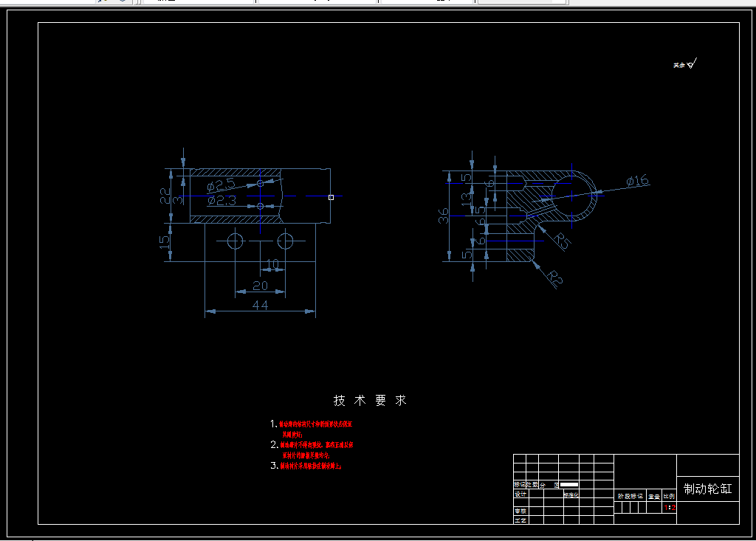The image size is (756, 541).
Task: Click the 阶段标记 cell in title block
Action: coord(630,496)
